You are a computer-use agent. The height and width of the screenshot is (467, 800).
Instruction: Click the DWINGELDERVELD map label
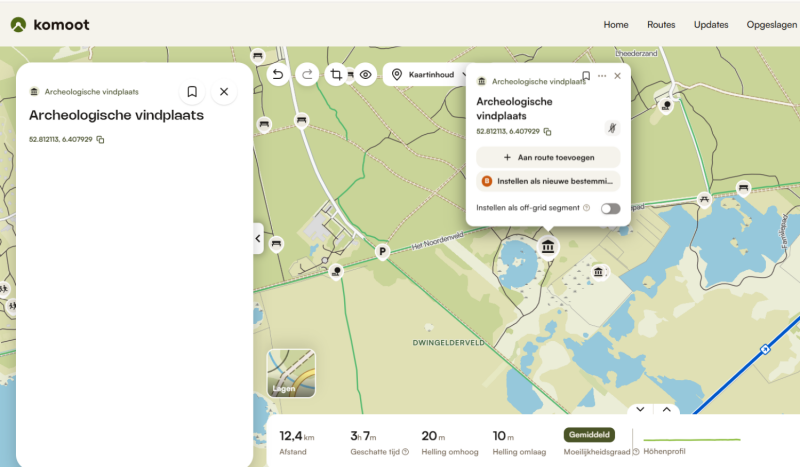click(x=448, y=343)
